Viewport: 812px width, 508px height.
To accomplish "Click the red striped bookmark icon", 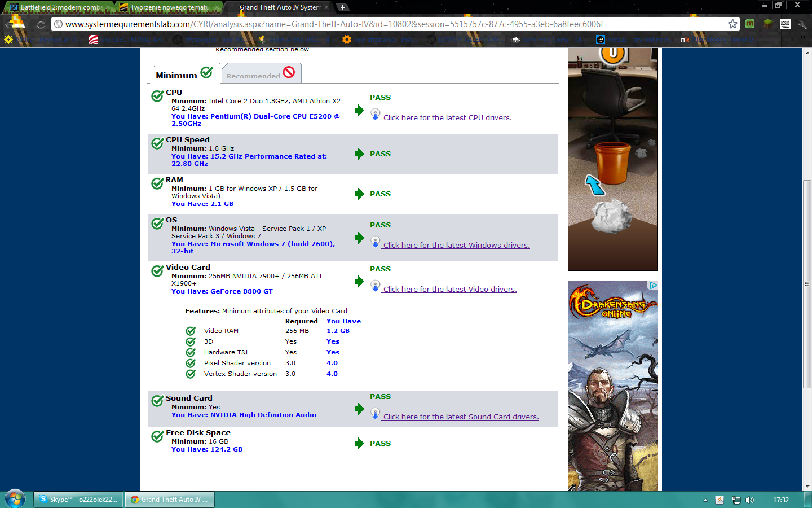I will [93, 40].
